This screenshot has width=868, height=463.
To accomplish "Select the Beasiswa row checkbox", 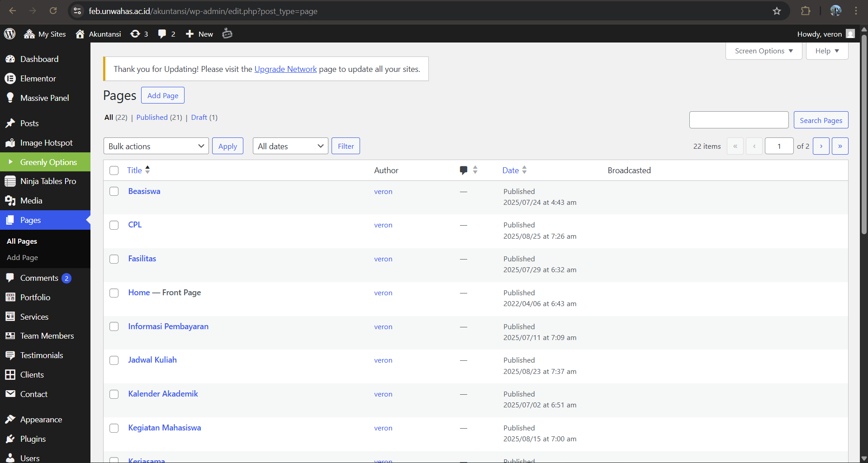I will tap(114, 191).
